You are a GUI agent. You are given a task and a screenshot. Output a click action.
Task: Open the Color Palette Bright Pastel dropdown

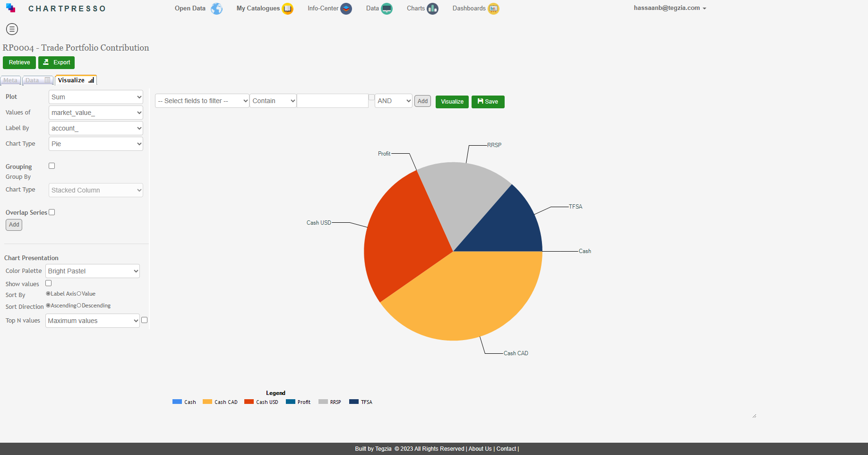pyautogui.click(x=93, y=271)
